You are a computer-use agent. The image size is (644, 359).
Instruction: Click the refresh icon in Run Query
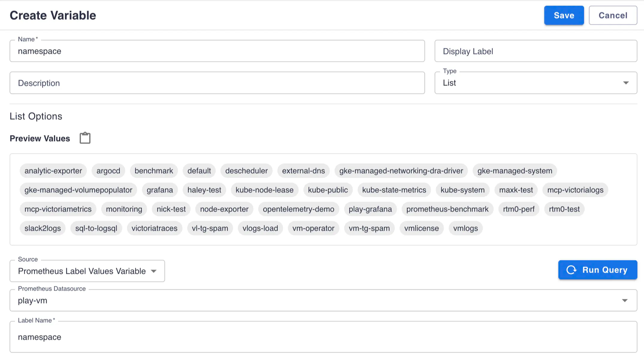coord(571,270)
